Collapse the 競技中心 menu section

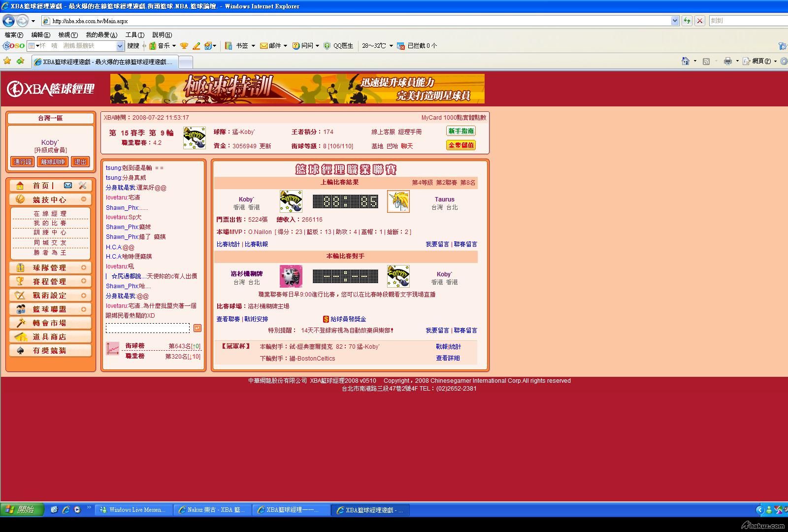[x=84, y=199]
